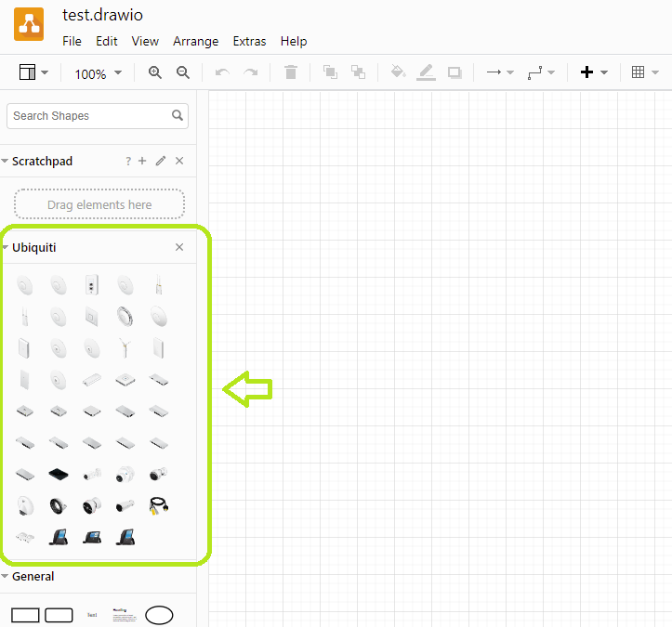This screenshot has width=672, height=627.
Task: Select the black switch device shape
Action: point(59,474)
